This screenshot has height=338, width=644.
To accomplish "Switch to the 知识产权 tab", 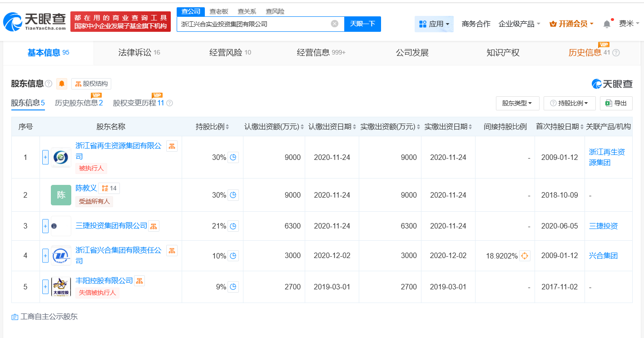I will pos(503,53).
